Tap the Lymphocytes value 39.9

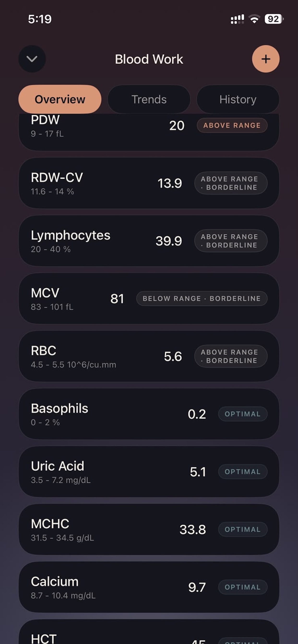[x=169, y=241]
